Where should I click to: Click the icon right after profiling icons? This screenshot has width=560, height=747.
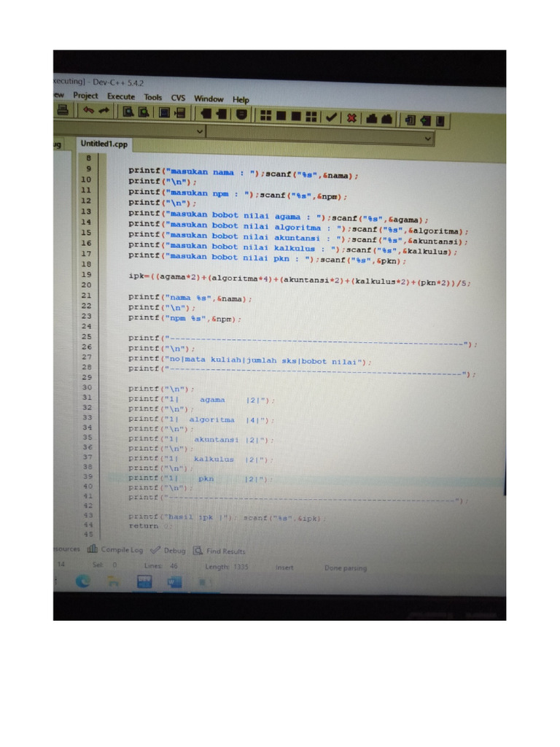point(410,120)
